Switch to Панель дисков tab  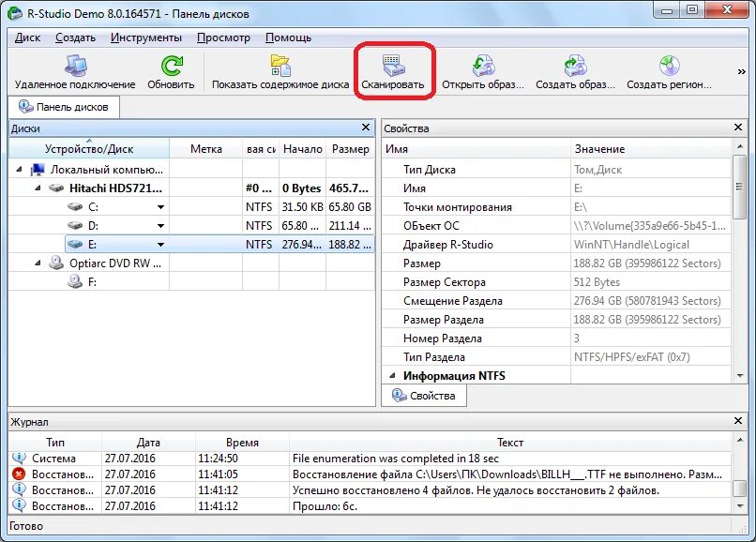[64, 107]
